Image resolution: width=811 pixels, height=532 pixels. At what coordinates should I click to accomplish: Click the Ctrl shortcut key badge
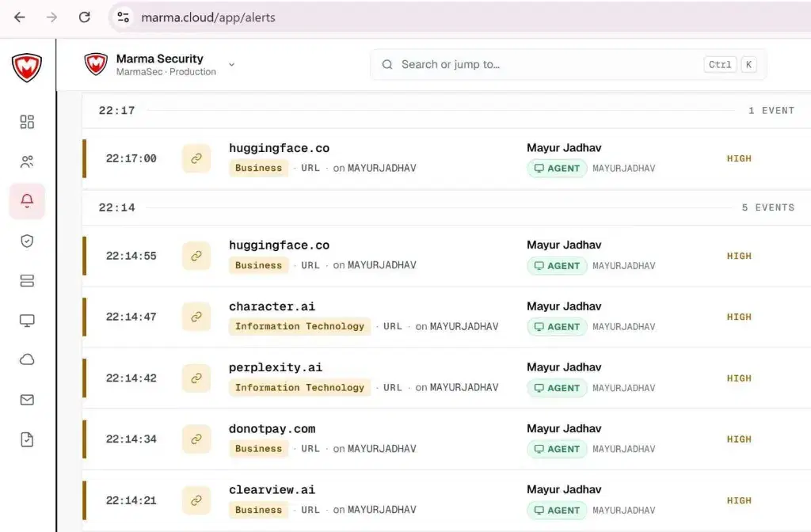pos(720,65)
